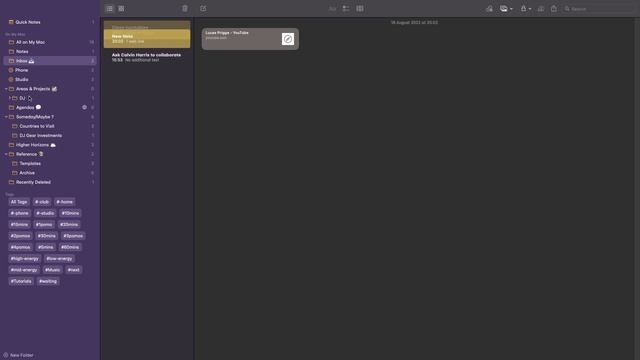Insert a checklist using toolbar icon
This screenshot has height=360, width=640.
(x=346, y=9)
